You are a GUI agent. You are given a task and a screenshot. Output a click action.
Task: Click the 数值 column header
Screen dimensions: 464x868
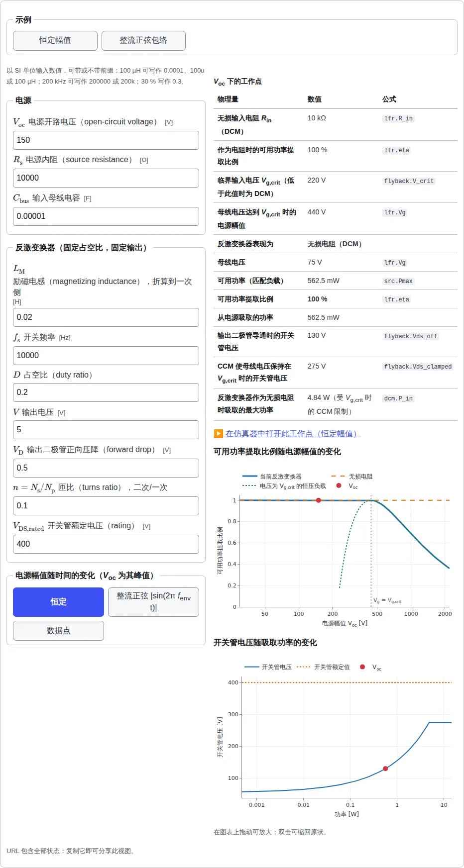314,99
